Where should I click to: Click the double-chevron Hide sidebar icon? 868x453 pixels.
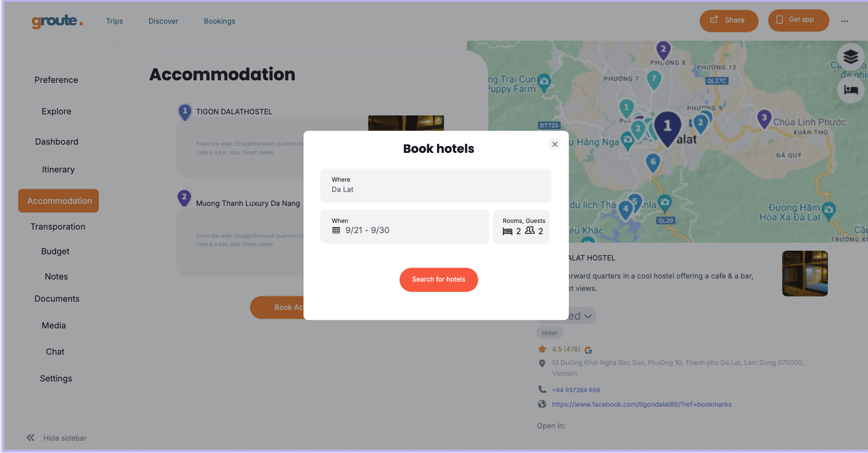click(31, 438)
